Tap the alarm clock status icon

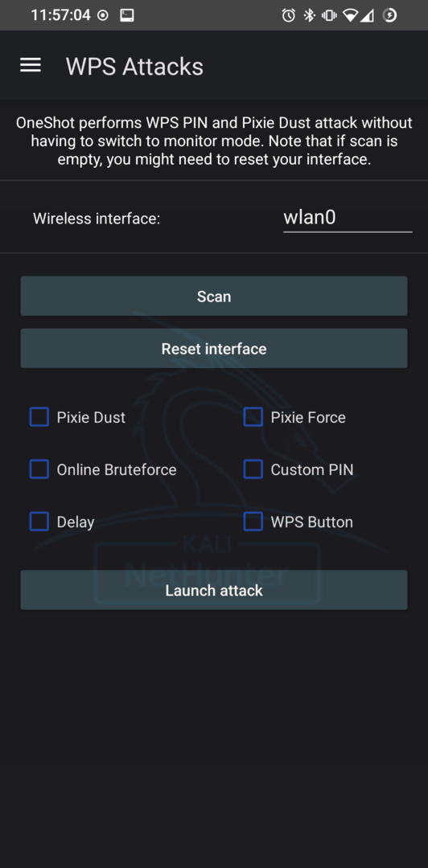click(288, 15)
